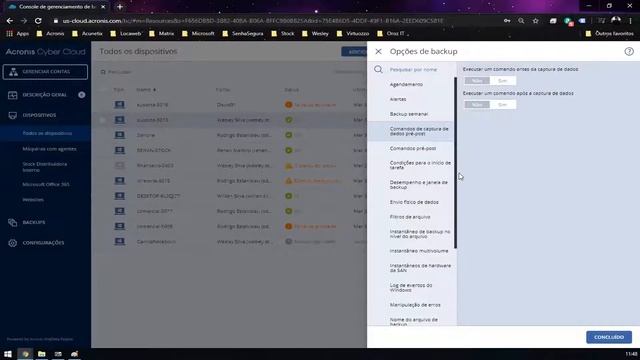
Task: Go back in the browser
Action: (x=10, y=20)
